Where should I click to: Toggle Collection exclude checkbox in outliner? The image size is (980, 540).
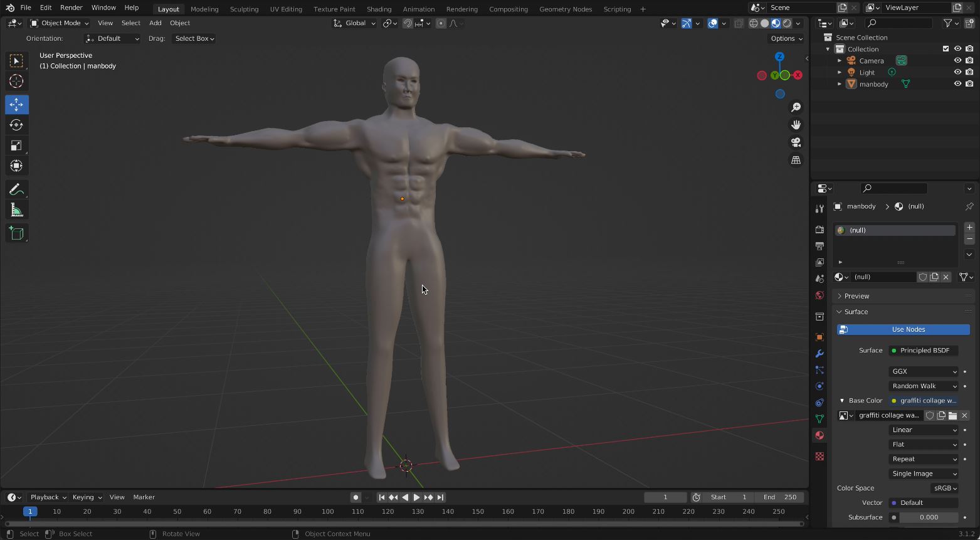coord(946,49)
